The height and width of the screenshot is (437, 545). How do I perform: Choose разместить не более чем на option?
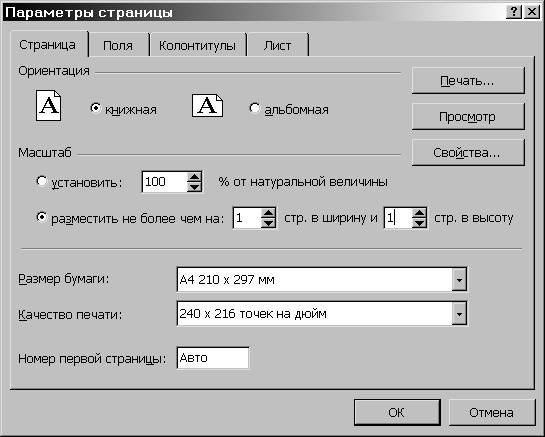[x=41, y=217]
